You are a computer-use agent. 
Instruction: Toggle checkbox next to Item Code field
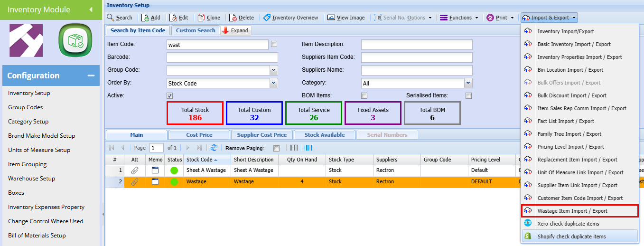pos(274,44)
